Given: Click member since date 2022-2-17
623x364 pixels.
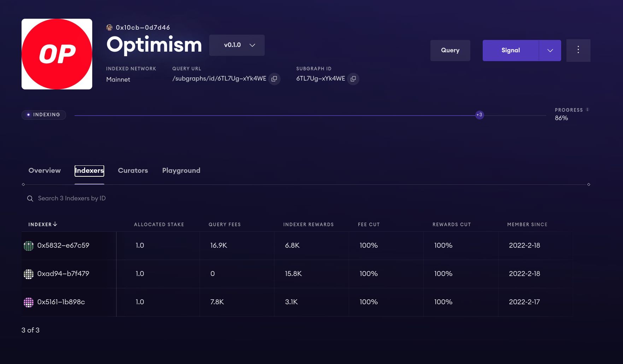Looking at the screenshot, I should tap(524, 302).
